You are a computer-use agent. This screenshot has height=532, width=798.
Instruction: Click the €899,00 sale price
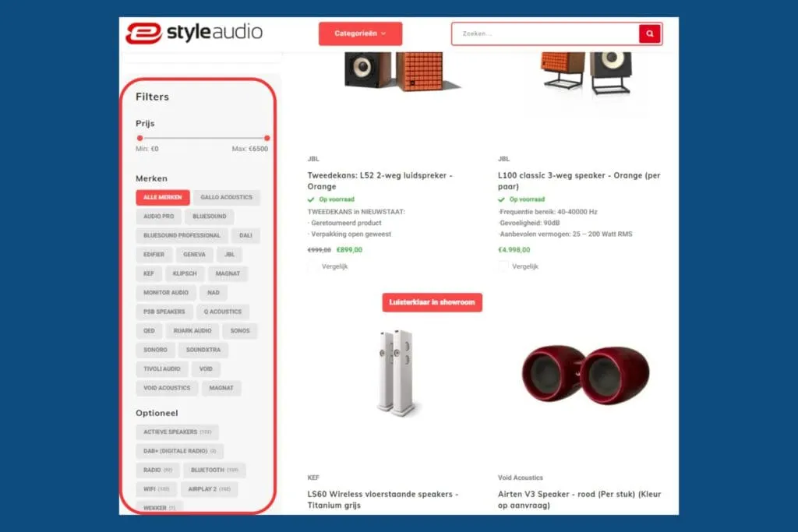click(350, 250)
